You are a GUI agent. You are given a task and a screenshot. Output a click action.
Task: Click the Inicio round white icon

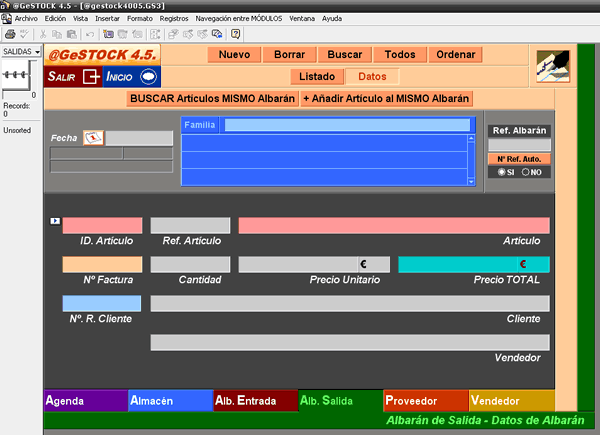click(x=148, y=77)
